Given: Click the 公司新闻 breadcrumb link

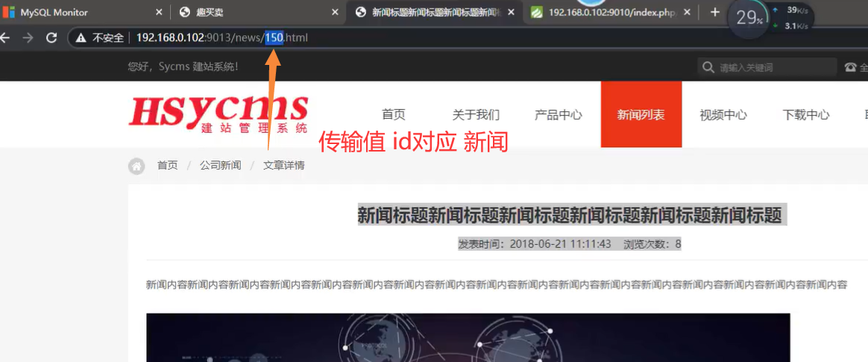Looking at the screenshot, I should [x=220, y=165].
